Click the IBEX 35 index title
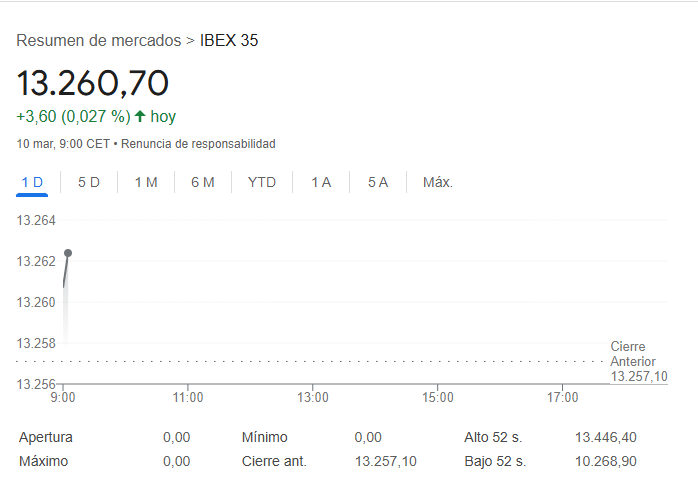Image resolution: width=698 pixels, height=481 pixels. click(230, 41)
